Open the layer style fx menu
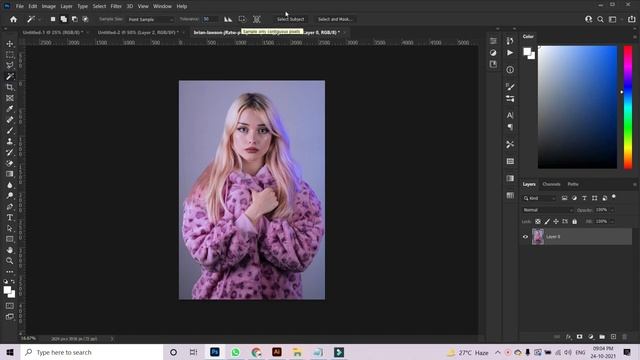Screen dimensions: 640x360 click(x=569, y=337)
